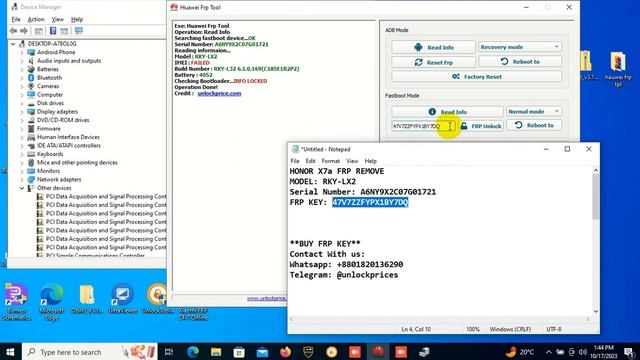Click the Device Manager back arrow icon
This screenshot has height=360, width=640.
click(x=13, y=31)
